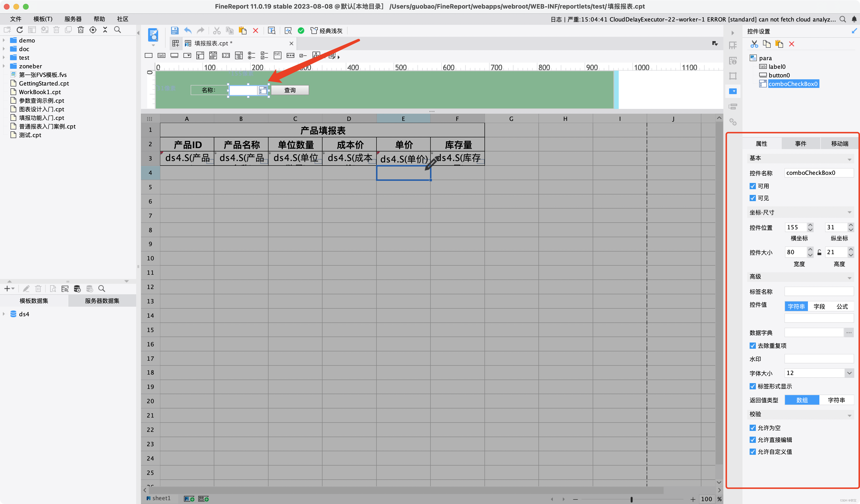The height and width of the screenshot is (504, 860).
Task: Click the Save template toolbar icon
Action: coord(174,30)
